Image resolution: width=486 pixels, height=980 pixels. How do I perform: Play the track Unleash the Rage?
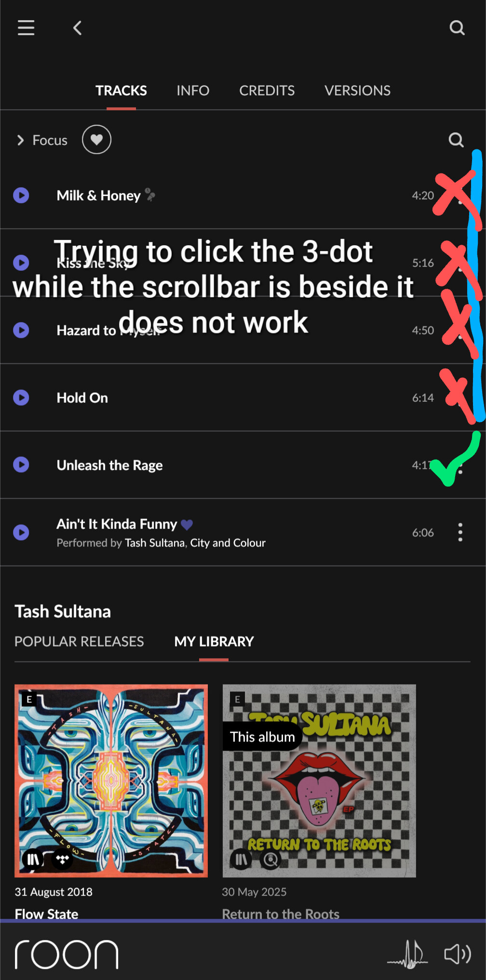point(21,464)
